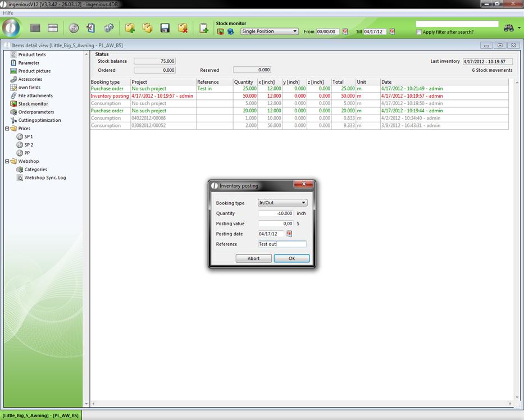The image size is (524, 420).
Task: Click the Abort button
Action: tap(253, 258)
